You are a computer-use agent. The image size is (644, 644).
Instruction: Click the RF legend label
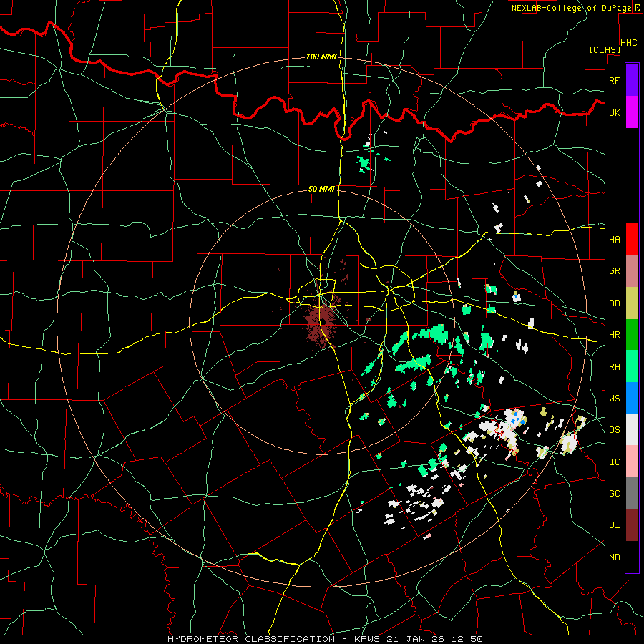pos(614,80)
